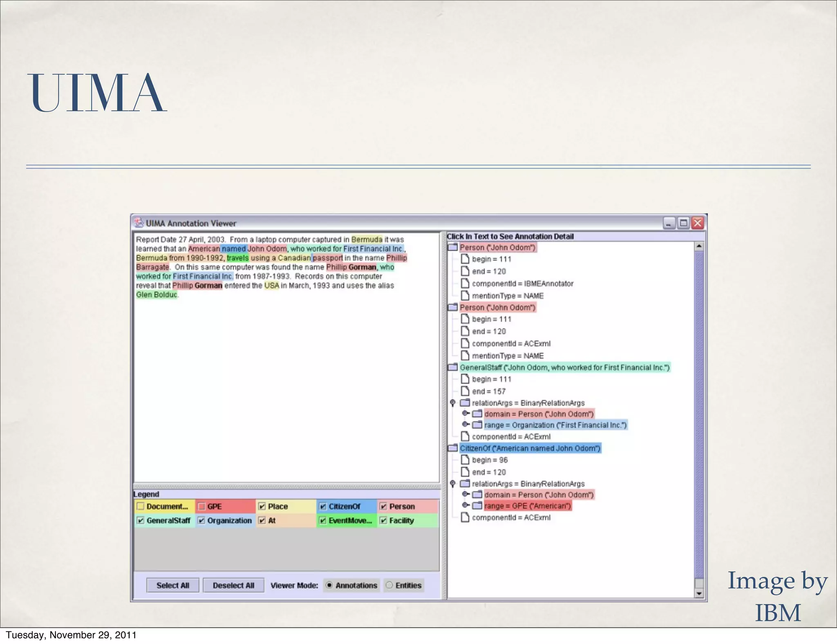Uncheck the Person legend checkbox
Viewport: 837px width, 644px height.
(383, 507)
